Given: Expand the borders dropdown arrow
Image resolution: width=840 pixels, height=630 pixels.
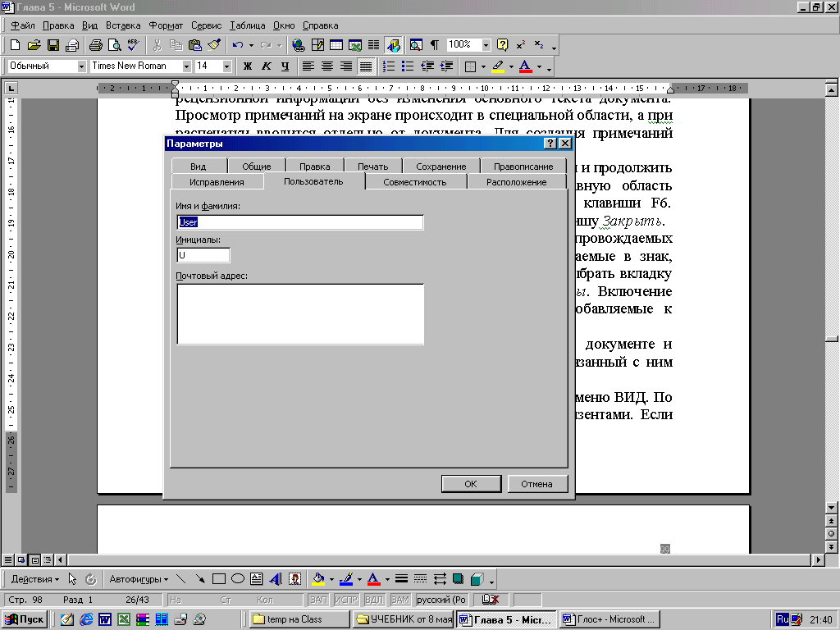Looking at the screenshot, I should [483, 66].
